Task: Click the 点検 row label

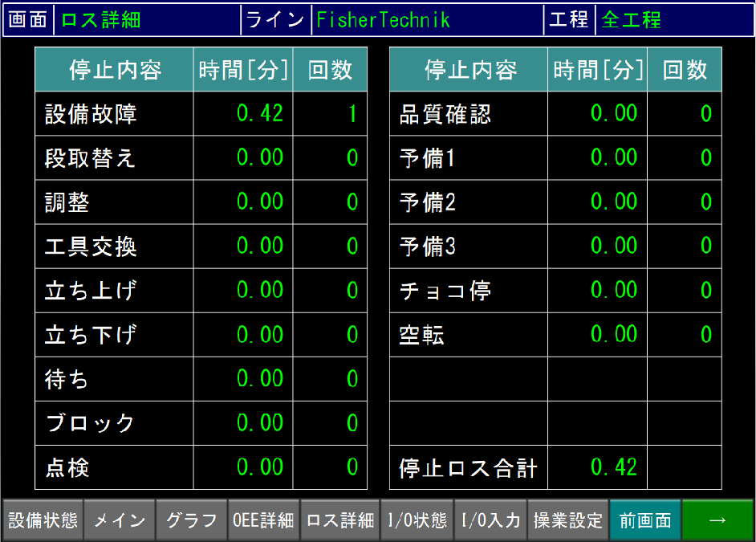Action: point(67,468)
